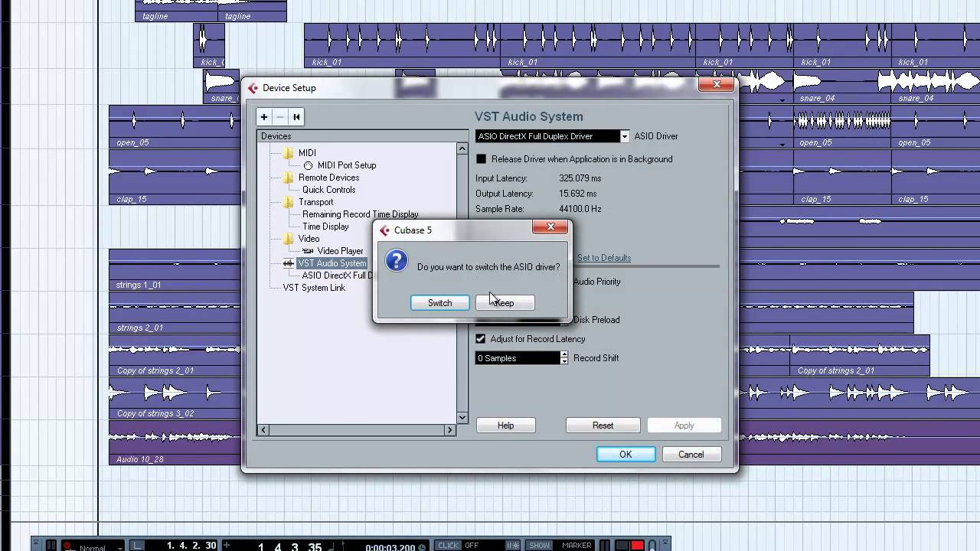Close the Cubase 5 dialog
This screenshot has width=980, height=551.
pos(550,227)
